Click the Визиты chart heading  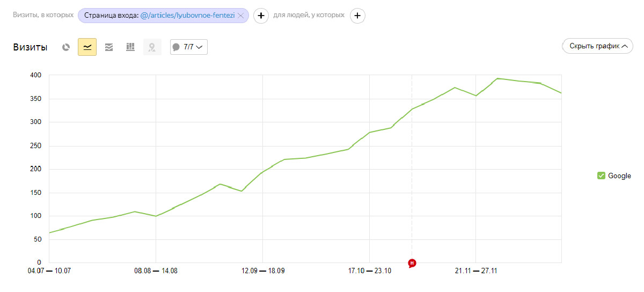[30, 47]
